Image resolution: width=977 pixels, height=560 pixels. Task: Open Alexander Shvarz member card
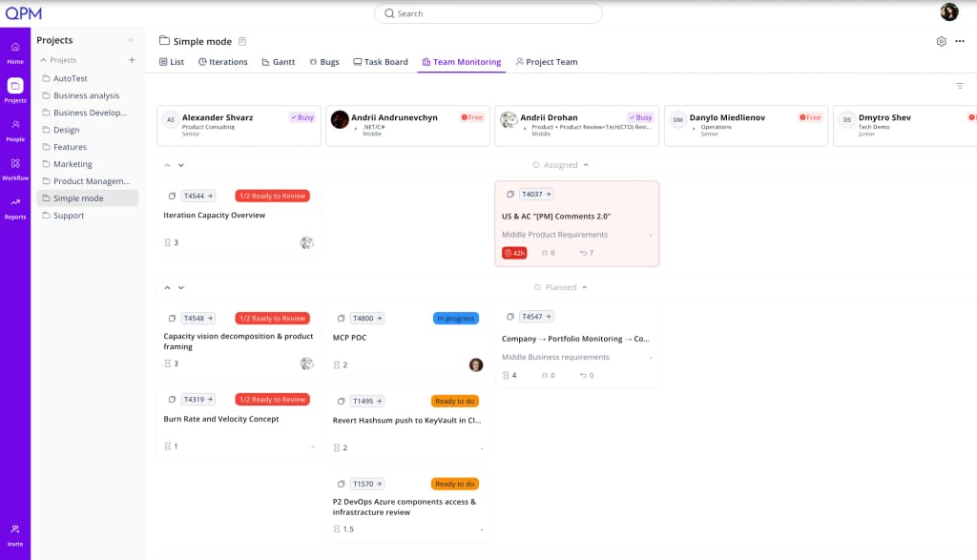(239, 126)
